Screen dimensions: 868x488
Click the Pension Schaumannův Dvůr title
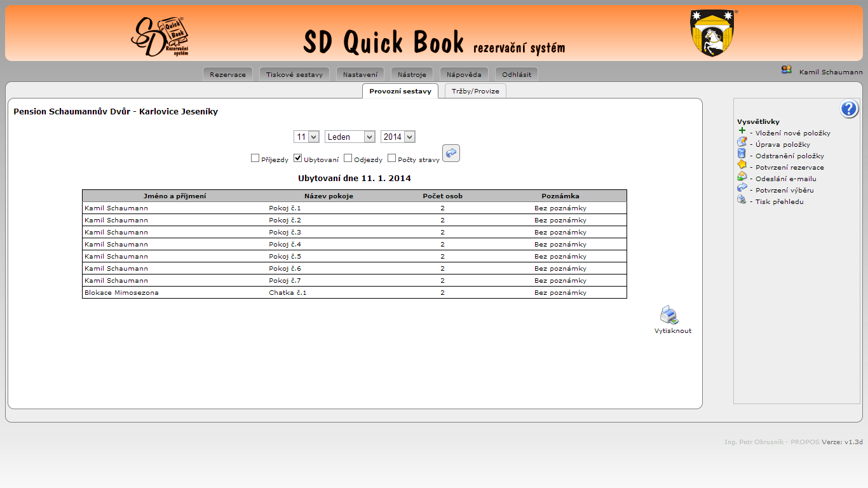116,111
